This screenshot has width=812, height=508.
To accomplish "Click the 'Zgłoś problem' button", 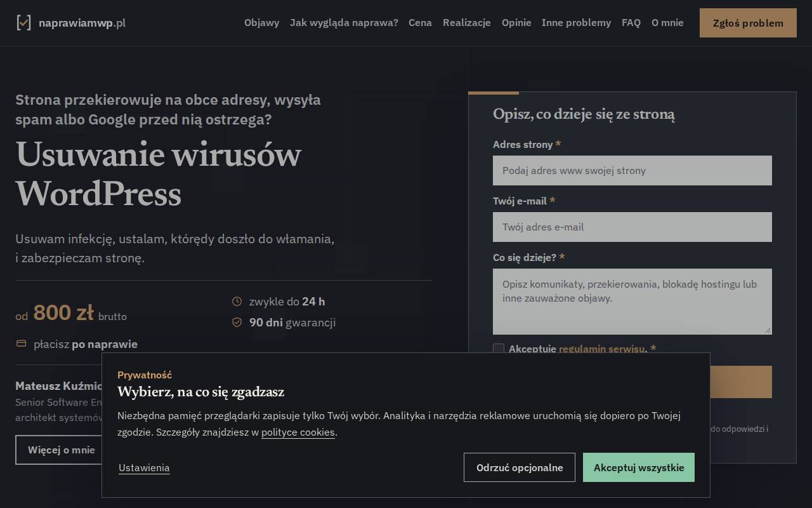I will tap(748, 23).
